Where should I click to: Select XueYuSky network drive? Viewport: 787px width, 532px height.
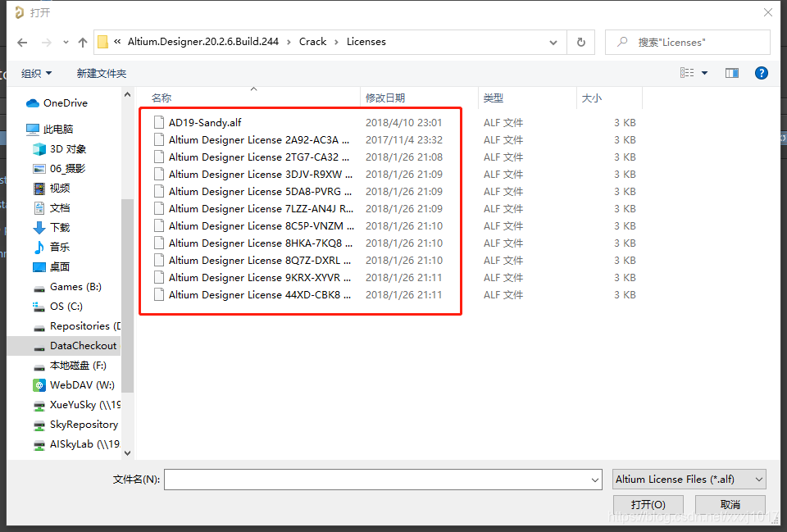coord(77,404)
